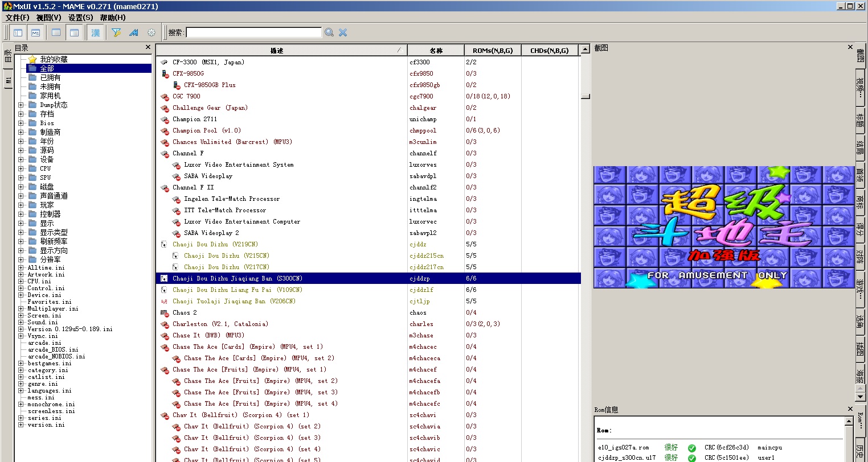Image resolution: width=868 pixels, height=462 pixels.
Task: Open the 文件(F) menu
Action: click(18, 18)
